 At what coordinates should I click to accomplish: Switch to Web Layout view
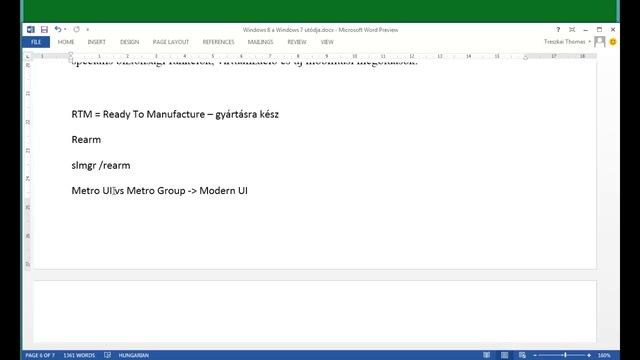(x=522, y=355)
